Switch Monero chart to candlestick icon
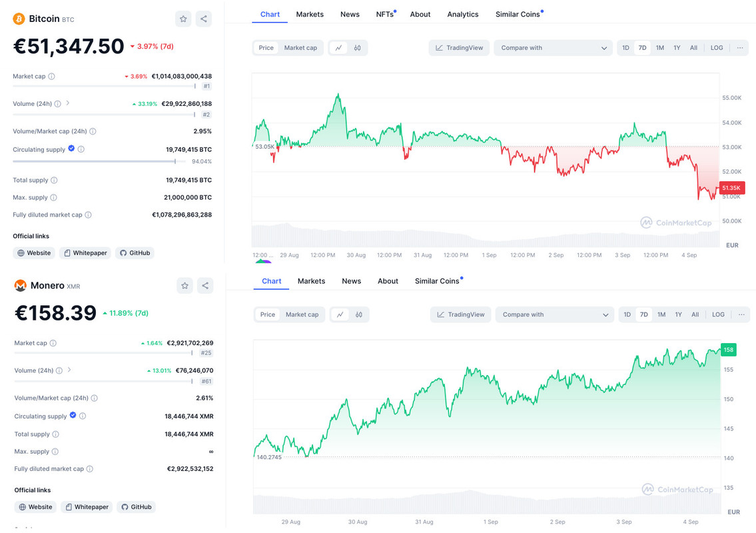Image resolution: width=756 pixels, height=533 pixels. pos(359,314)
